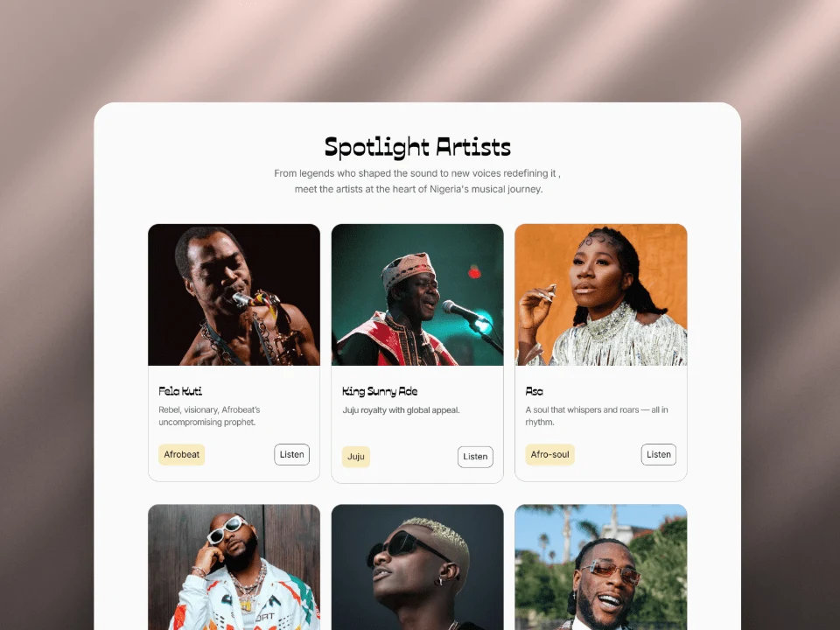This screenshot has height=630, width=840.
Task: Open Asa's portrait with orange background
Action: pos(601,295)
